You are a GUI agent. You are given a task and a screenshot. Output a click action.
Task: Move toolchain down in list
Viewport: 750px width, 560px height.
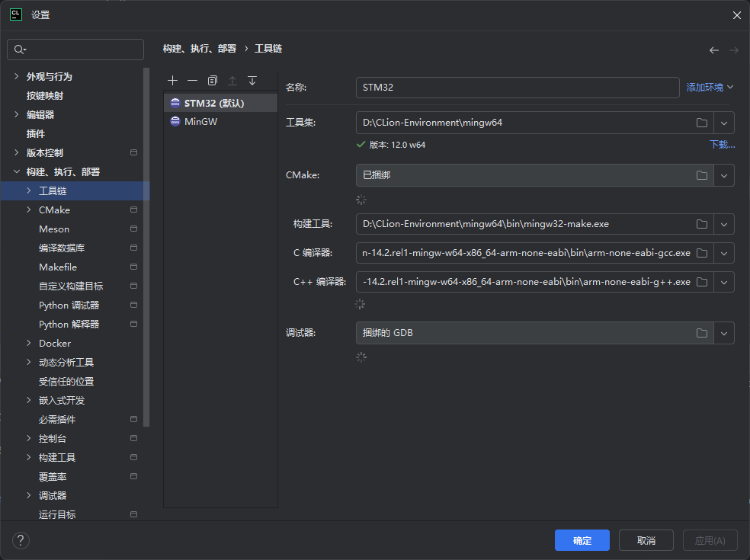click(252, 80)
